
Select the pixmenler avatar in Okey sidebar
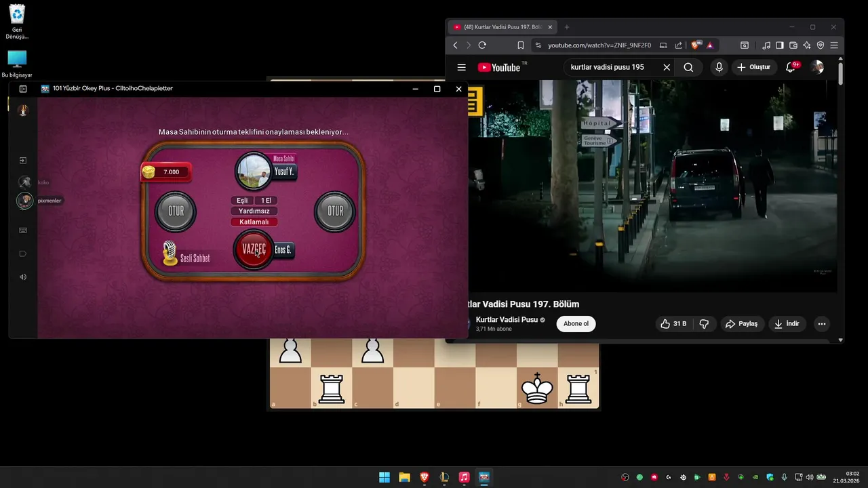point(24,201)
